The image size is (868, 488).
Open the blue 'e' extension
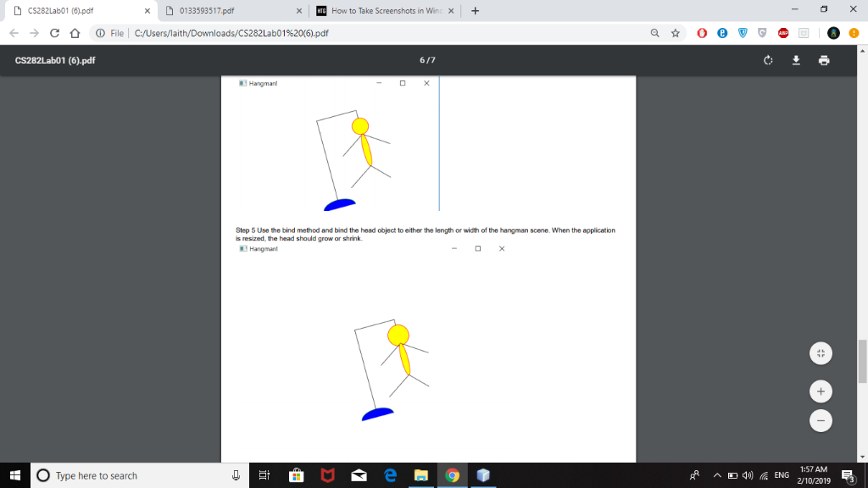point(722,33)
